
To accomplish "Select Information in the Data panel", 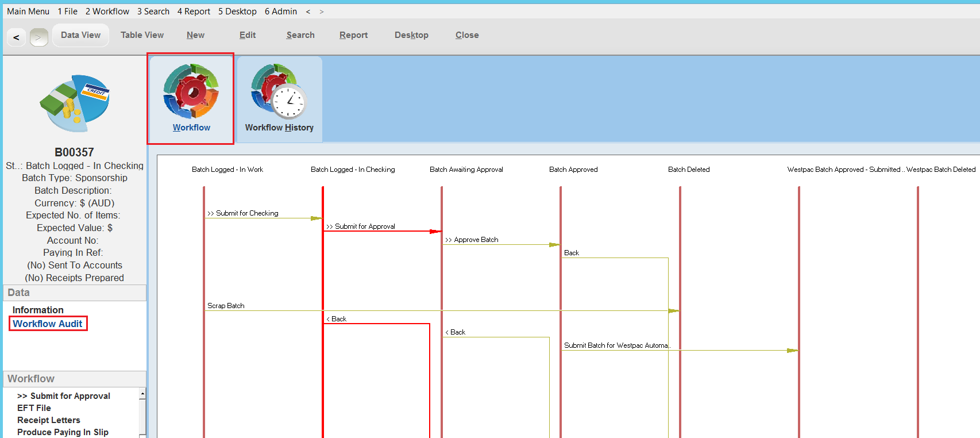I will pos(38,310).
